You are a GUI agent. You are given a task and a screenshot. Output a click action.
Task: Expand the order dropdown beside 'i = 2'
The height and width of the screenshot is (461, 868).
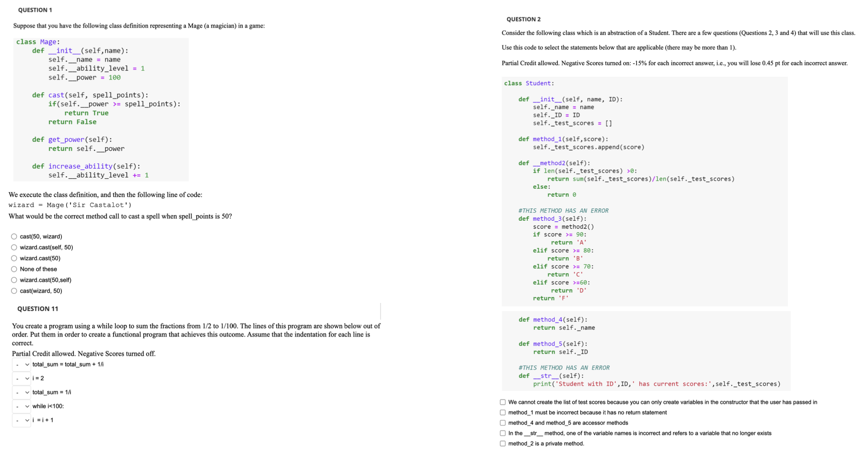tap(22, 378)
